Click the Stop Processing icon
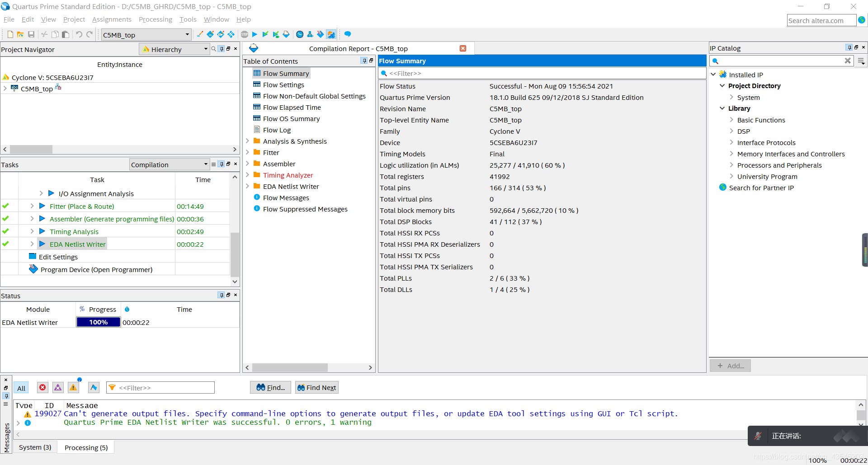The width and height of the screenshot is (868, 465). coord(245,34)
